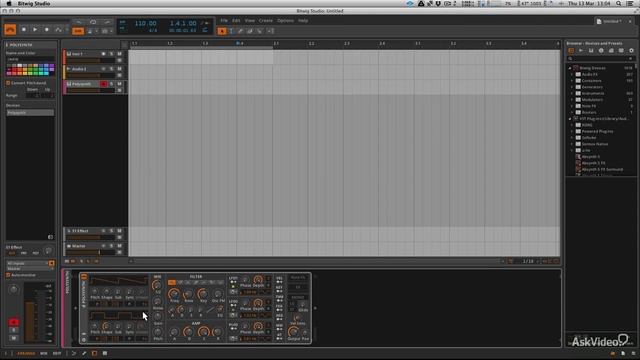Expand the Note FX folder
Image resolution: width=640 pixels, height=360 pixels.
(572, 106)
